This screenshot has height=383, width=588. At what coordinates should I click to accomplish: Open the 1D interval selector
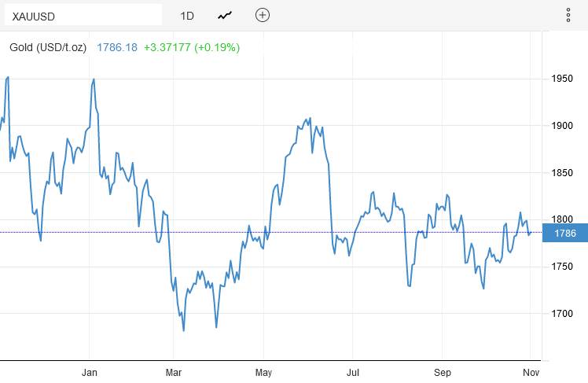click(x=187, y=16)
